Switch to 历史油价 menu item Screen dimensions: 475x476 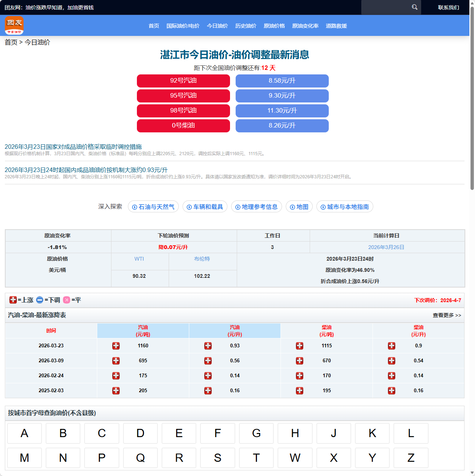click(x=246, y=26)
